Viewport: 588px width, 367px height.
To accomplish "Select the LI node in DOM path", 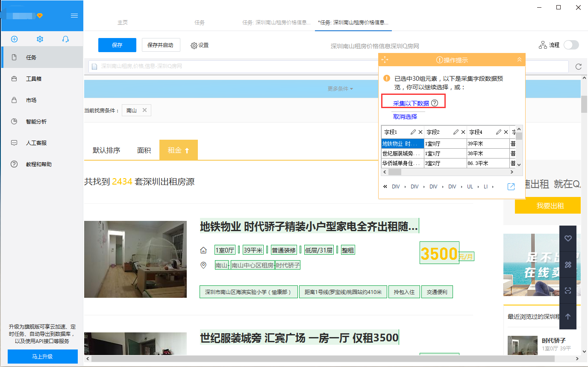I will click(485, 187).
